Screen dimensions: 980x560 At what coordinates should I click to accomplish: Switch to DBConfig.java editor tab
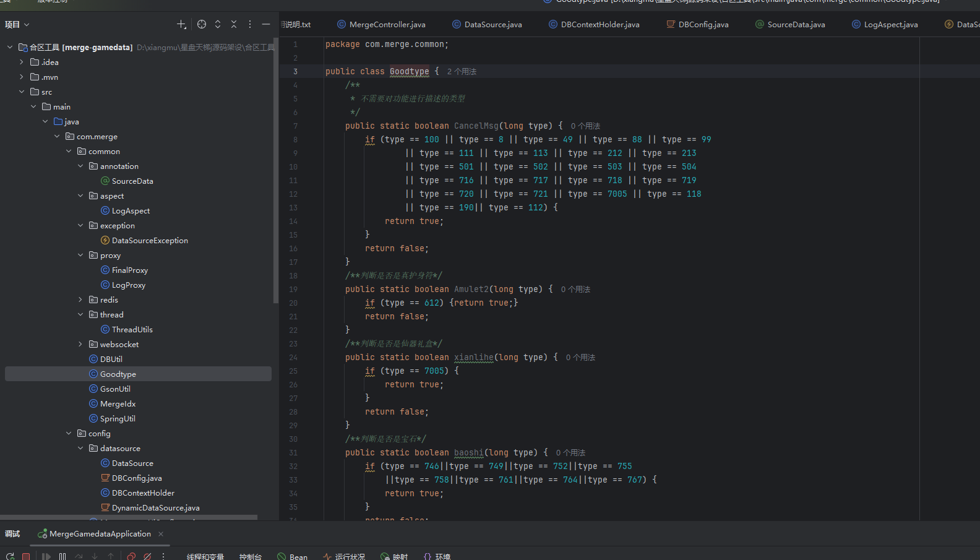click(697, 24)
